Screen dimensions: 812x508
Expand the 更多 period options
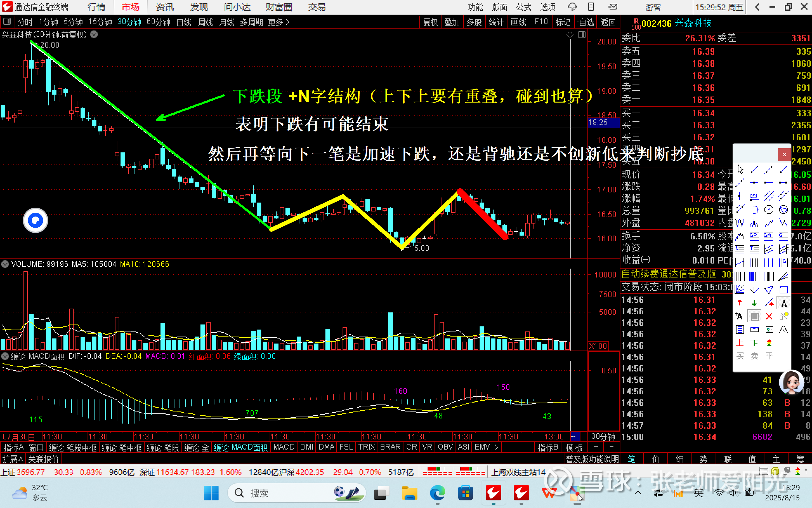pyautogui.click(x=278, y=22)
